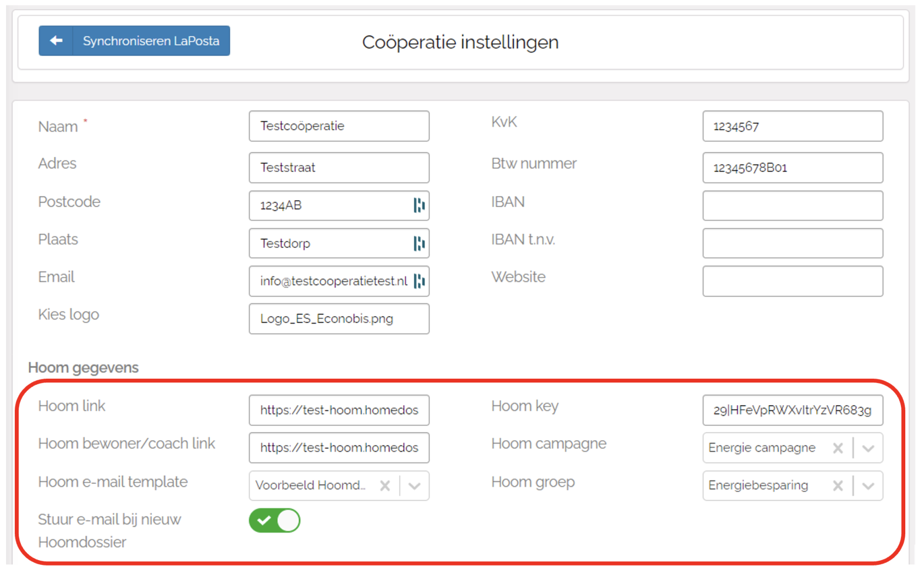Click the Naam input field

click(338, 126)
